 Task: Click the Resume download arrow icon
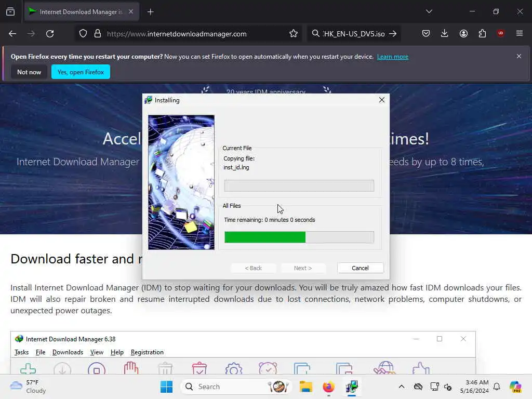tap(62, 368)
